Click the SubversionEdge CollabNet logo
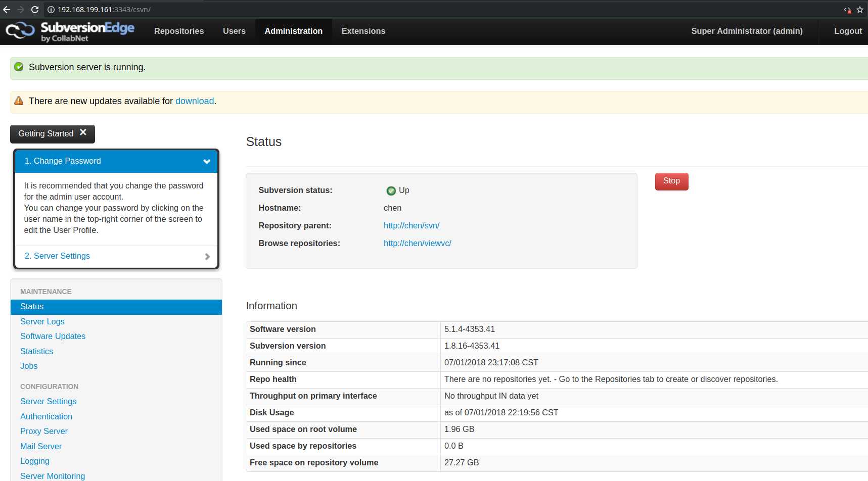The height and width of the screenshot is (481, 868). pos(70,31)
